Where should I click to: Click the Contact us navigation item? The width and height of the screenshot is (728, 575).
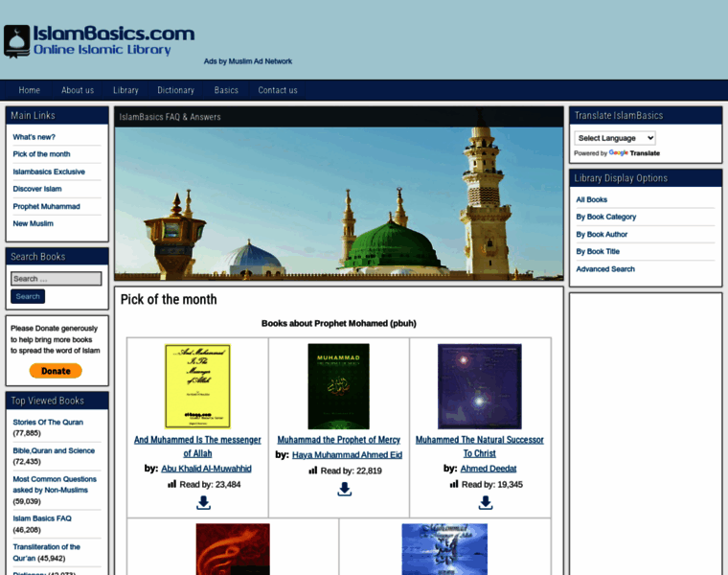point(278,90)
